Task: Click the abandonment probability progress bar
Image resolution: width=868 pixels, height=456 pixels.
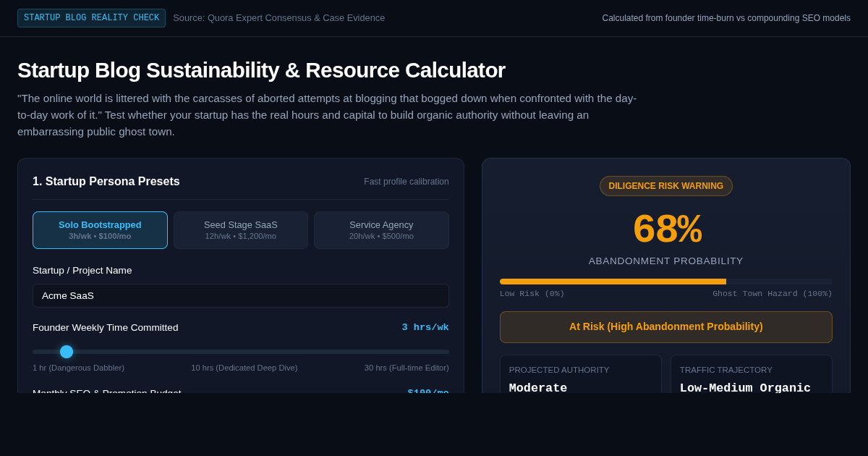Action: (x=666, y=282)
